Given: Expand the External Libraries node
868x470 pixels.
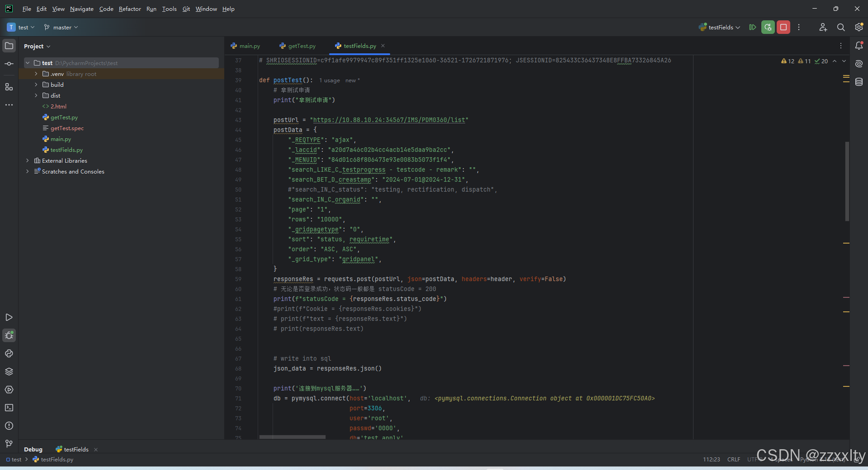Looking at the screenshot, I should click(x=28, y=160).
